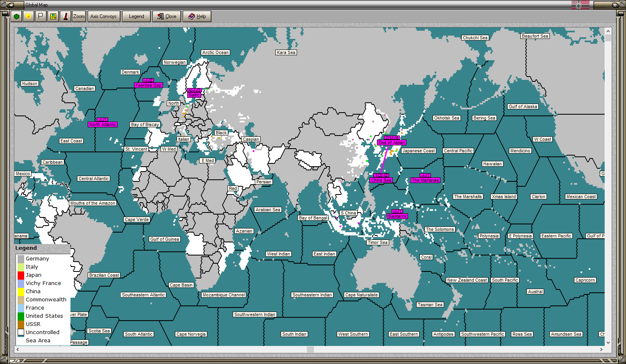The width and height of the screenshot is (626, 364).
Task: Click the vertical scrollbar down arrow
Action: coord(608,343)
